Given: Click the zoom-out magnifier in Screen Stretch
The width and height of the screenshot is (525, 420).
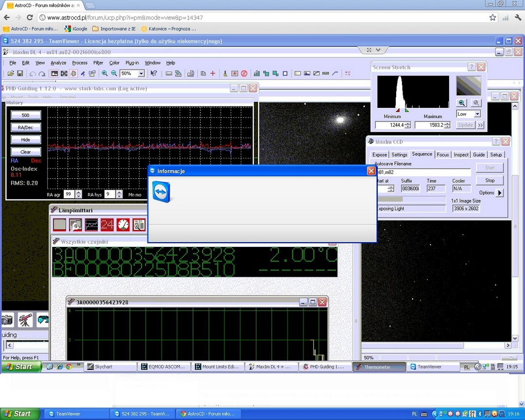Looking at the screenshot, I should [x=476, y=103].
